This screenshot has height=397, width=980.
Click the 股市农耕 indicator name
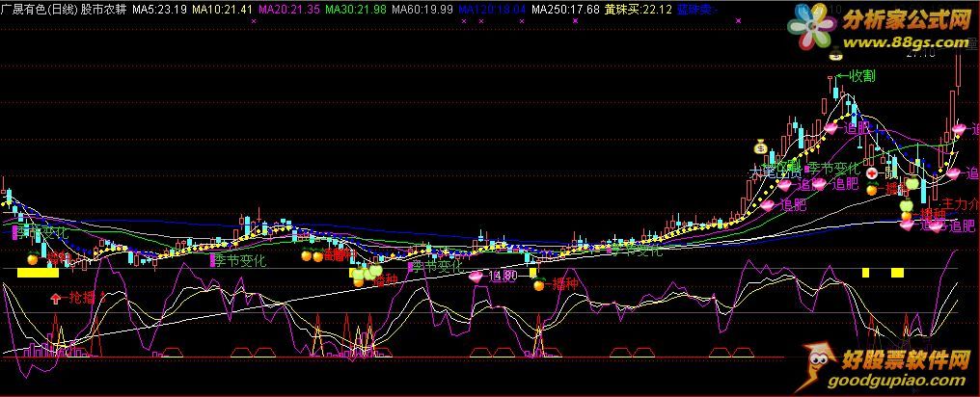(x=104, y=10)
